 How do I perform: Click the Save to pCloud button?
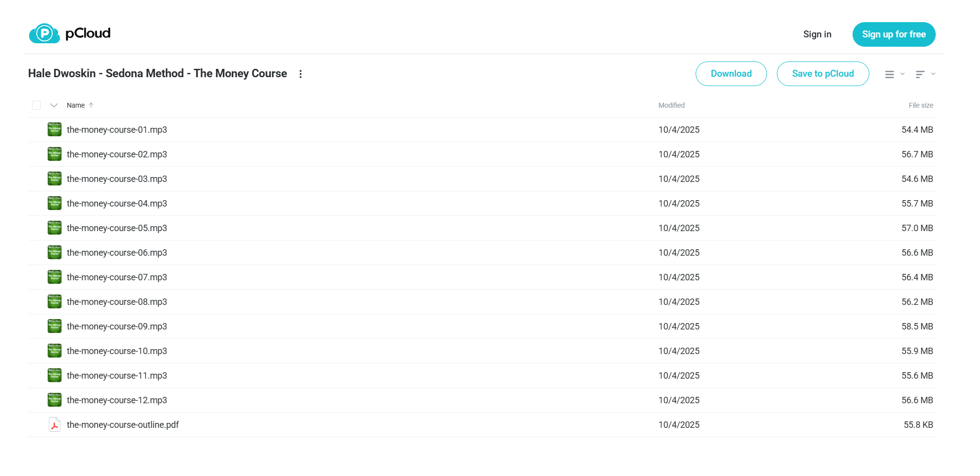pyautogui.click(x=823, y=74)
